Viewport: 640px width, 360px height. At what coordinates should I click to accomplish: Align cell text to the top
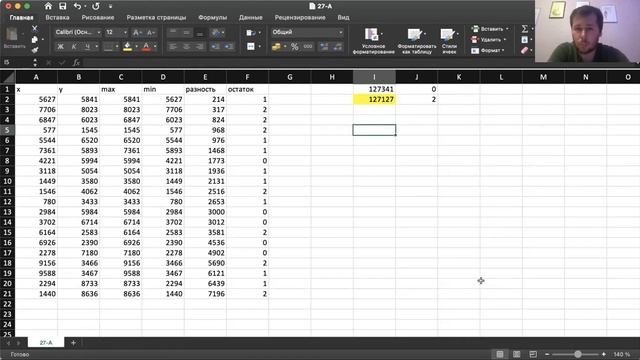point(173,32)
